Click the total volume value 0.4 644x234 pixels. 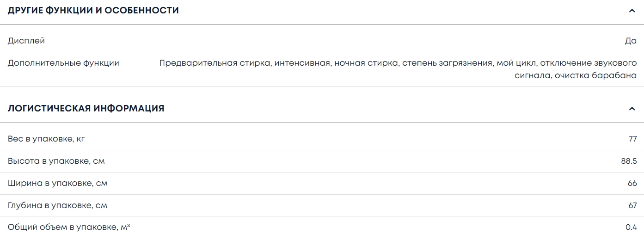click(x=631, y=227)
